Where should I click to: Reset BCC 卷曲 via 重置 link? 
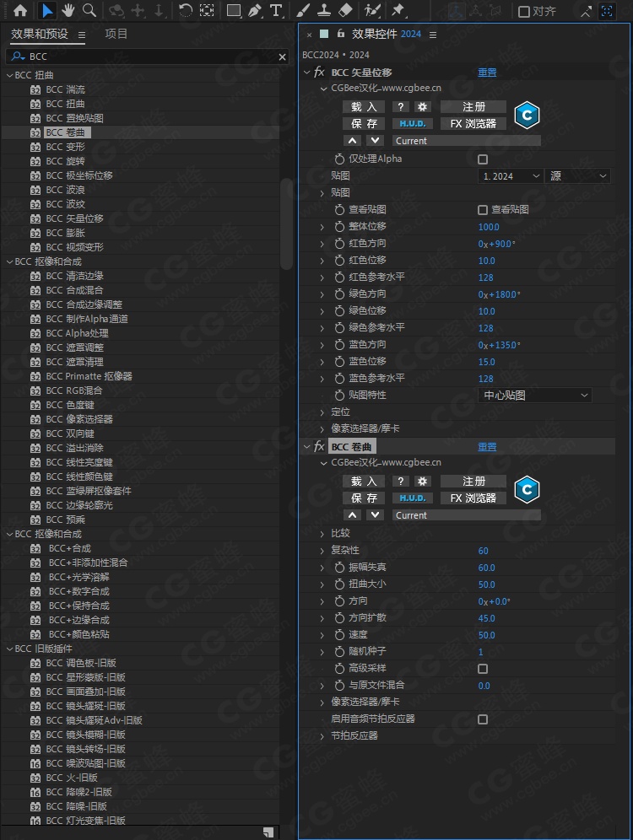tap(487, 447)
